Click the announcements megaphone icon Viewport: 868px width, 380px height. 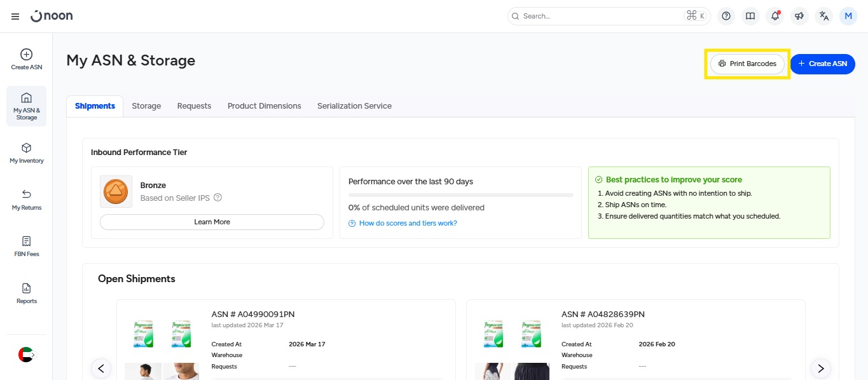tap(799, 17)
